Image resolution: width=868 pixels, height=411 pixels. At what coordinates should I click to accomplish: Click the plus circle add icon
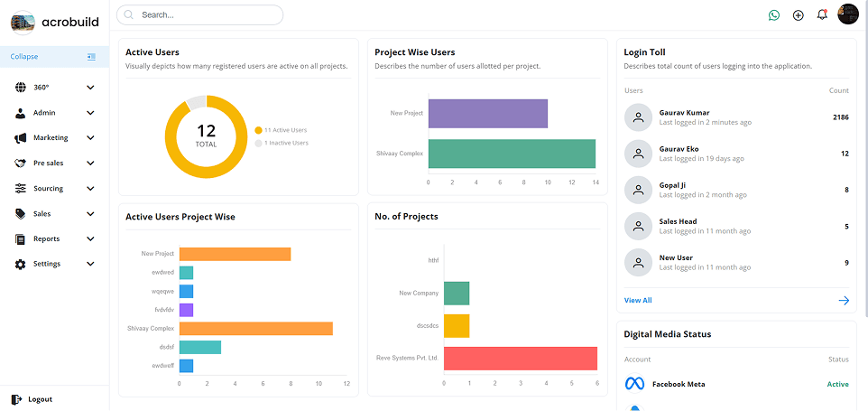tap(798, 15)
